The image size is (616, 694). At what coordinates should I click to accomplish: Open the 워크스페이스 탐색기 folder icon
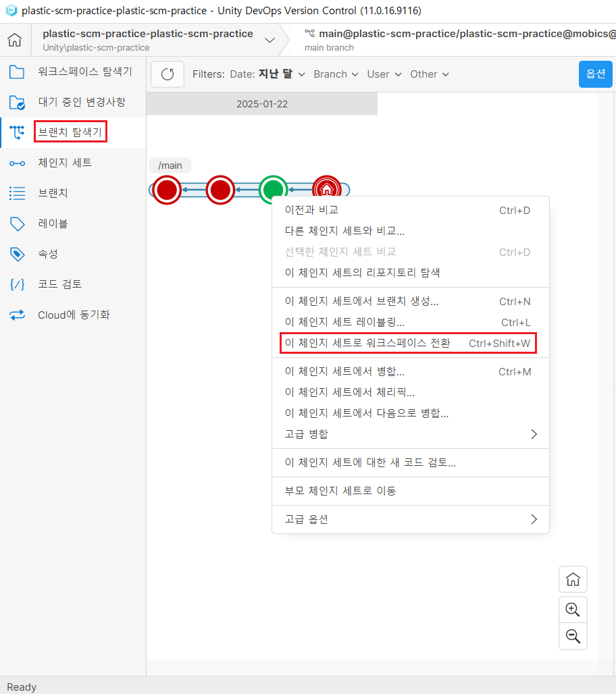tap(17, 72)
